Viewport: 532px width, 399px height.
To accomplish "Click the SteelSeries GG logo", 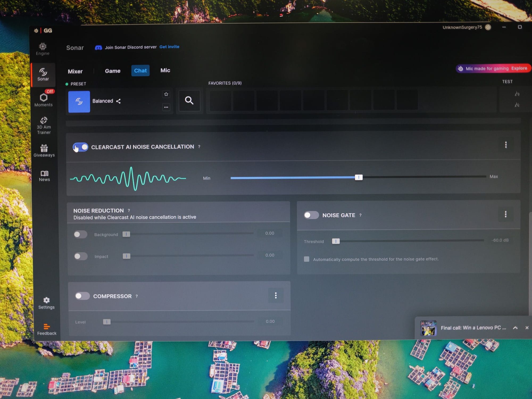I will pos(43,31).
